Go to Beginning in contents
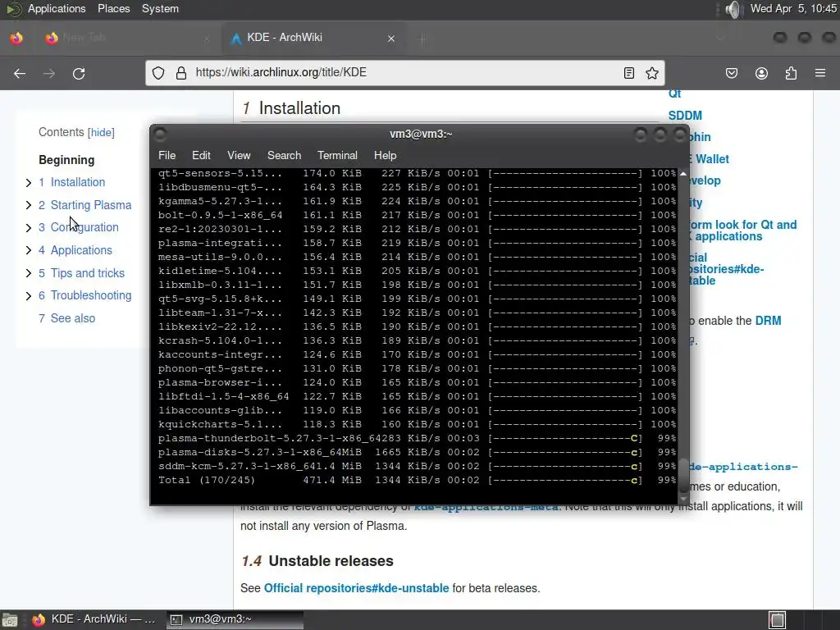This screenshot has width=840, height=630. pyautogui.click(x=66, y=160)
